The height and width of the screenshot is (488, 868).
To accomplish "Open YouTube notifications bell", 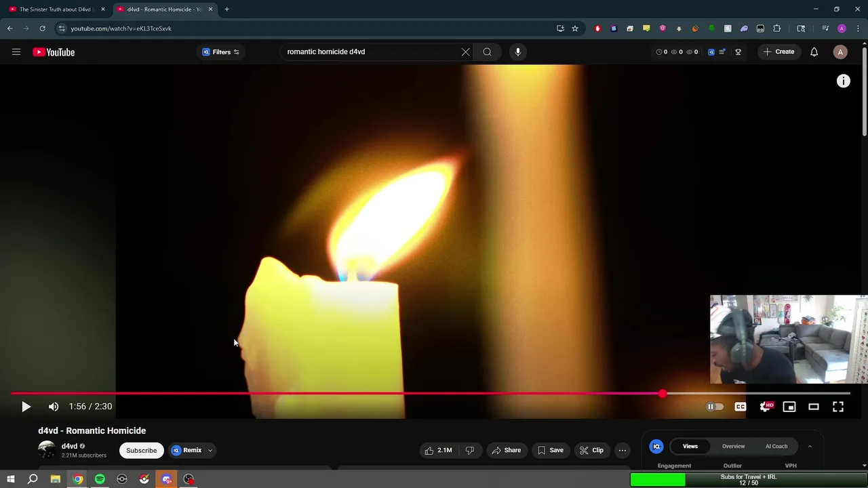I will coord(814,52).
